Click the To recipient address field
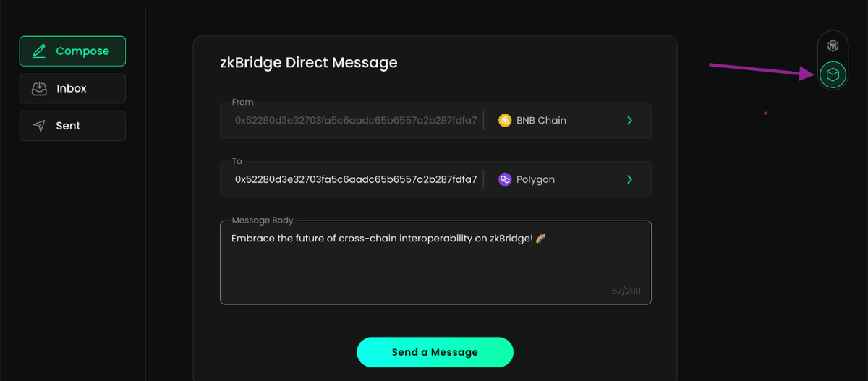This screenshot has height=381, width=868. [x=355, y=179]
